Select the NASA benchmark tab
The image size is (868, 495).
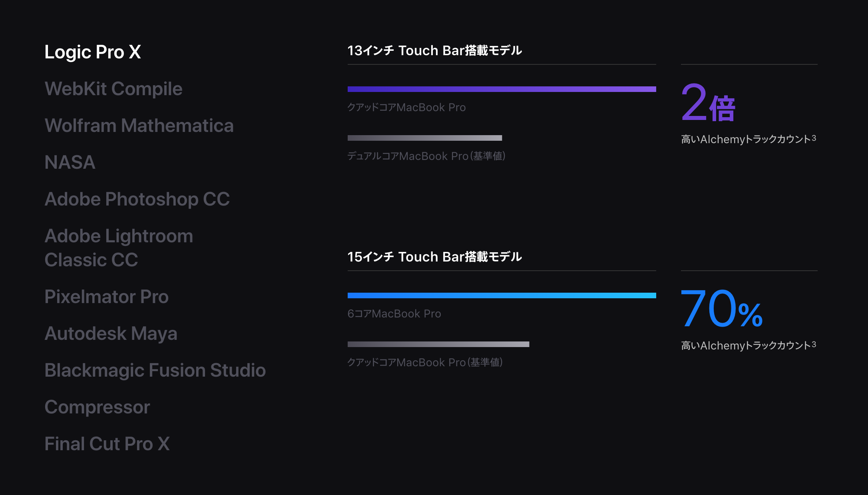(70, 162)
